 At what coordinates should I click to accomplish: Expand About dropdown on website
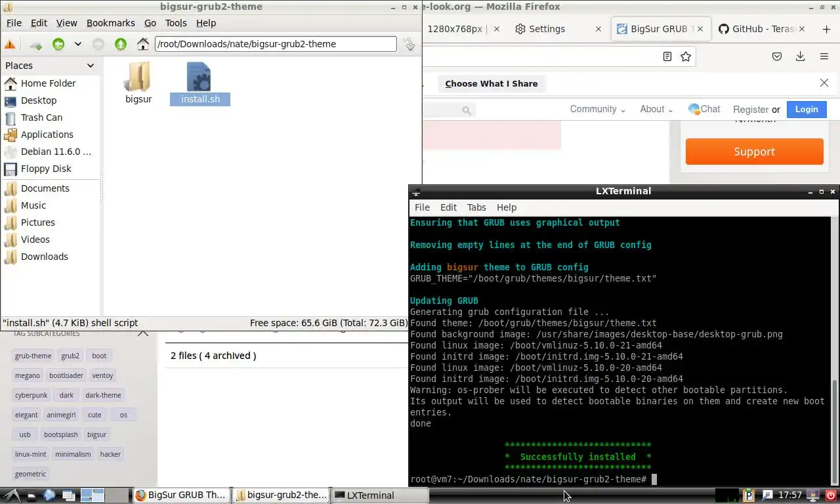click(x=657, y=109)
